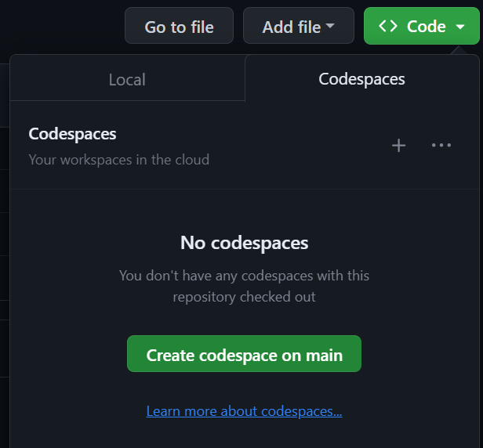483x448 pixels.
Task: Open the green Code dropdown button
Action: click(x=421, y=26)
